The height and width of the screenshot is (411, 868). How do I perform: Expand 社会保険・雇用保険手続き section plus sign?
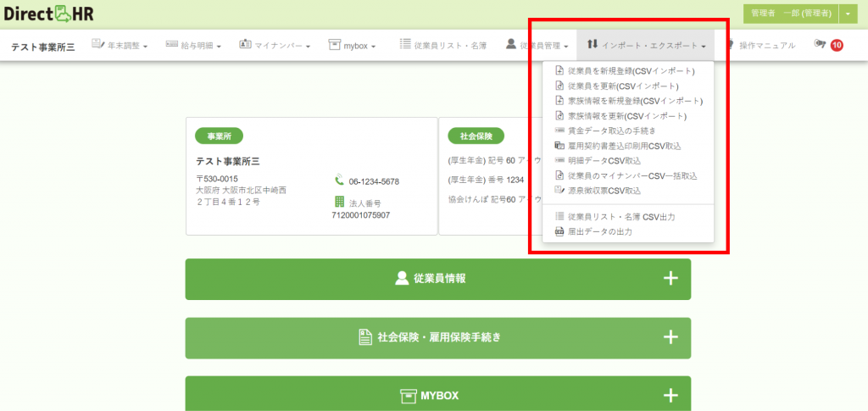point(670,337)
